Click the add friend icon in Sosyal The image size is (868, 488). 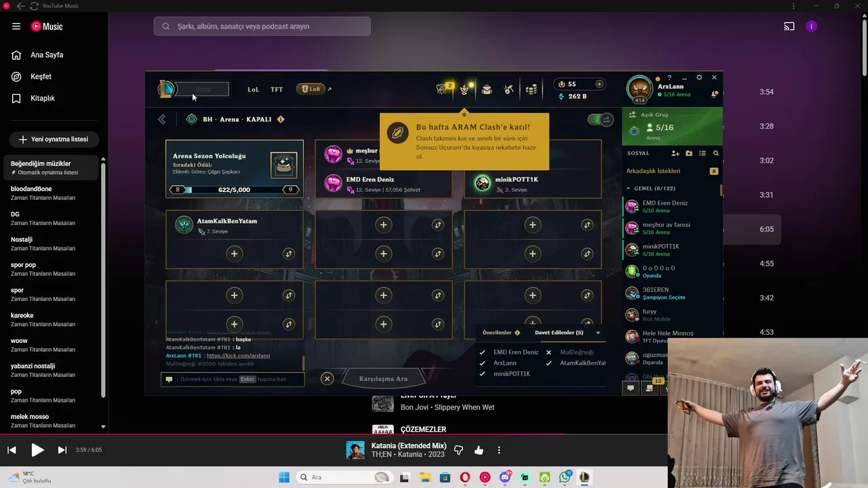(675, 154)
